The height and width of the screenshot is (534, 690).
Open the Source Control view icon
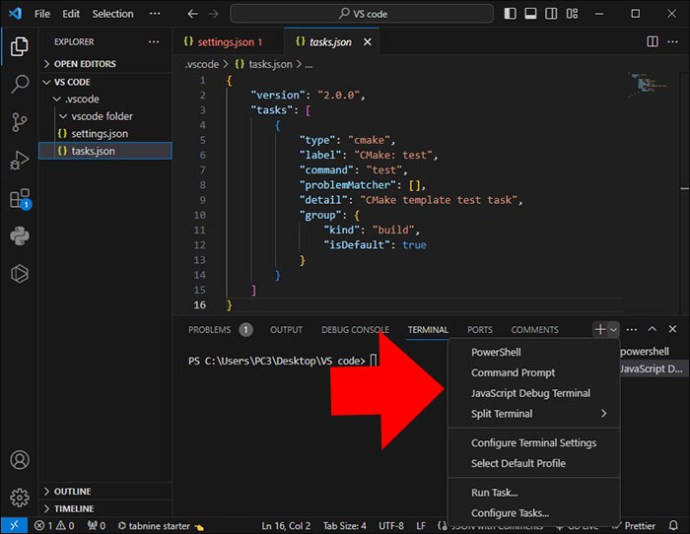click(x=19, y=122)
